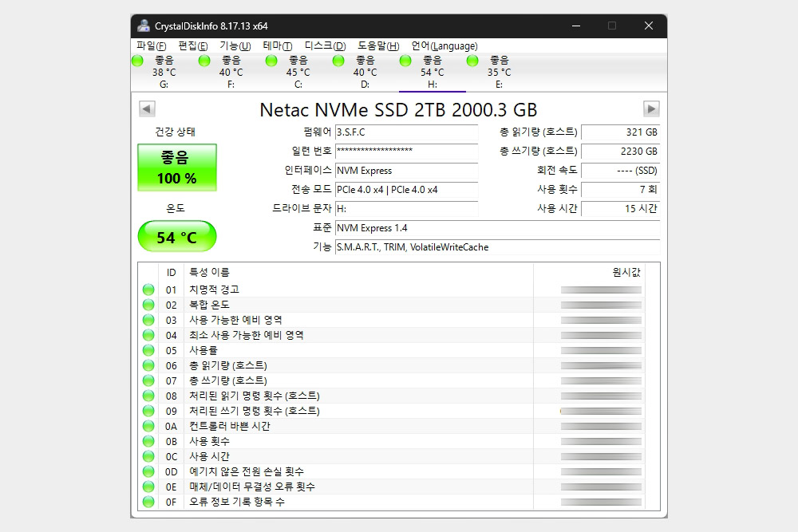Open the 파일(F) menu
Screen dimensions: 798x532
click(152, 45)
